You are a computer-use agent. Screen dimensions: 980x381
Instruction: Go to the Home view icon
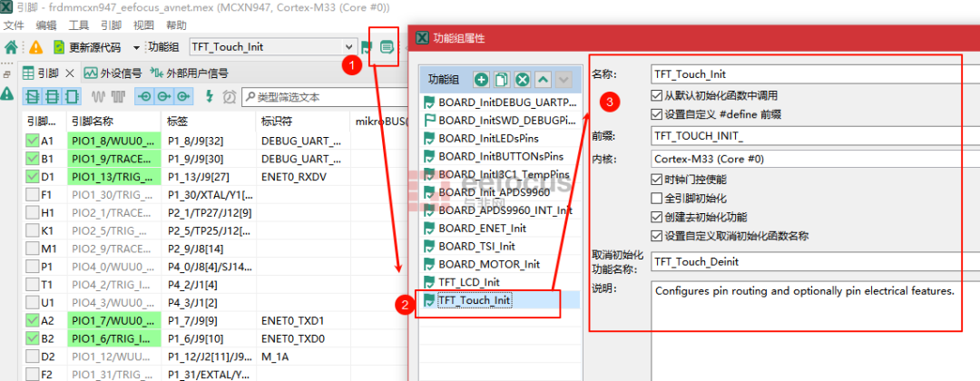[x=11, y=47]
